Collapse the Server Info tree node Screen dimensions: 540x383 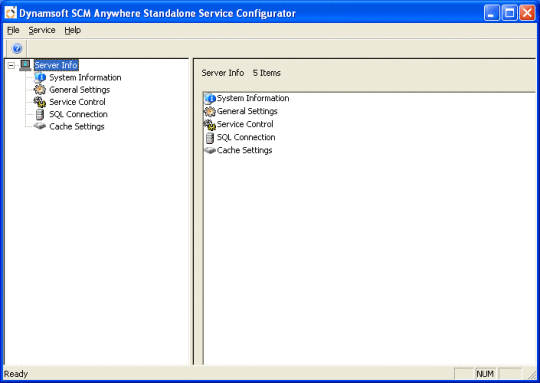(x=11, y=65)
